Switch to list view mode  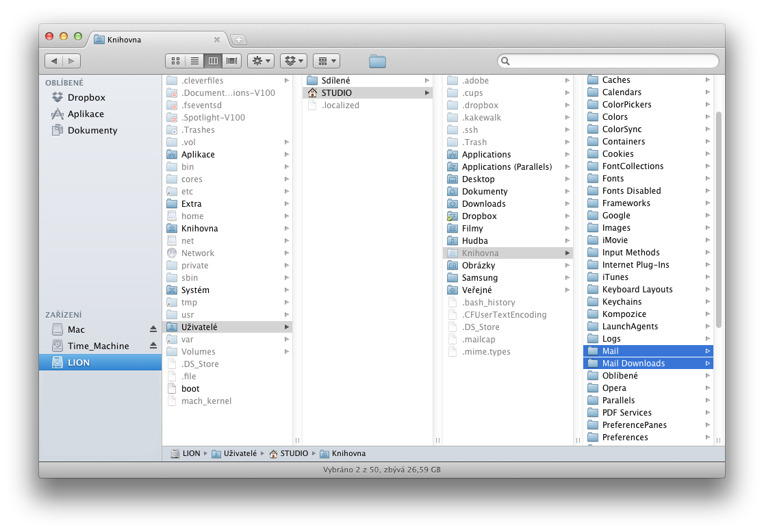pyautogui.click(x=194, y=61)
